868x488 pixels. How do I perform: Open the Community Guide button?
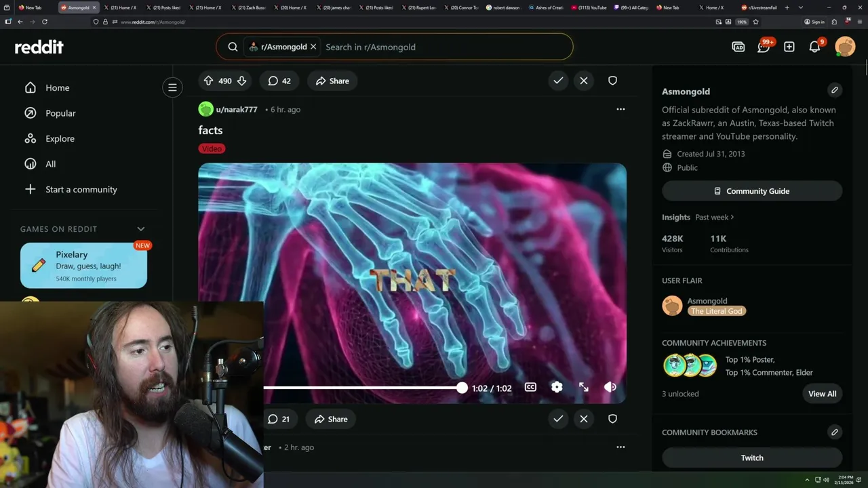tap(752, 191)
